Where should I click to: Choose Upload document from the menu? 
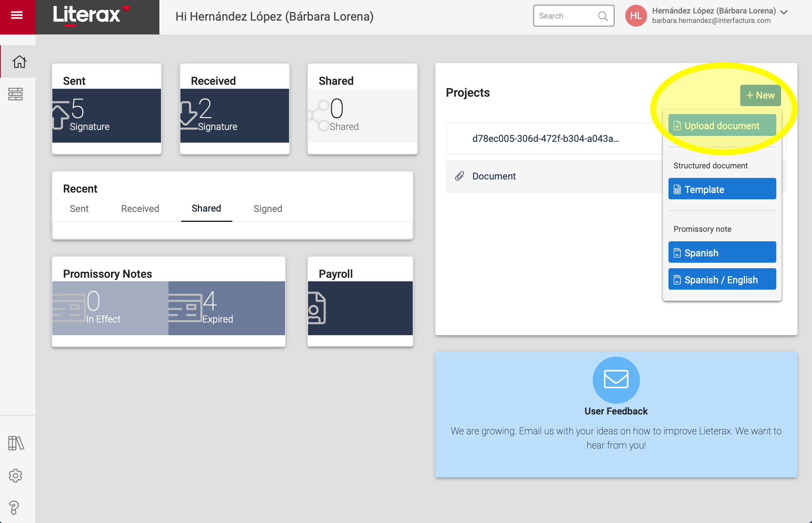tap(722, 126)
